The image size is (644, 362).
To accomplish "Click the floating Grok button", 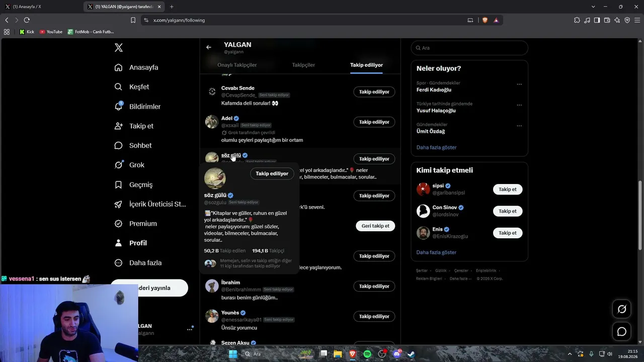I will [x=622, y=309].
